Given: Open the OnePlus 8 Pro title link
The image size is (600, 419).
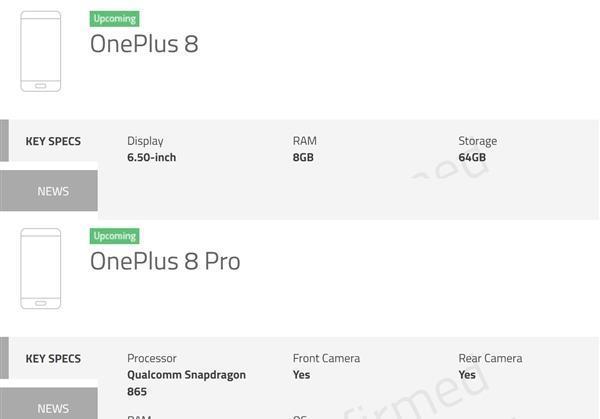Looking at the screenshot, I should 165,261.
